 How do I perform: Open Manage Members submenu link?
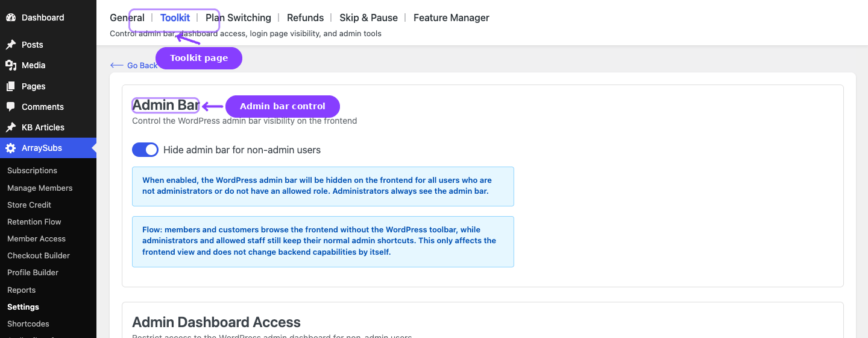click(40, 188)
